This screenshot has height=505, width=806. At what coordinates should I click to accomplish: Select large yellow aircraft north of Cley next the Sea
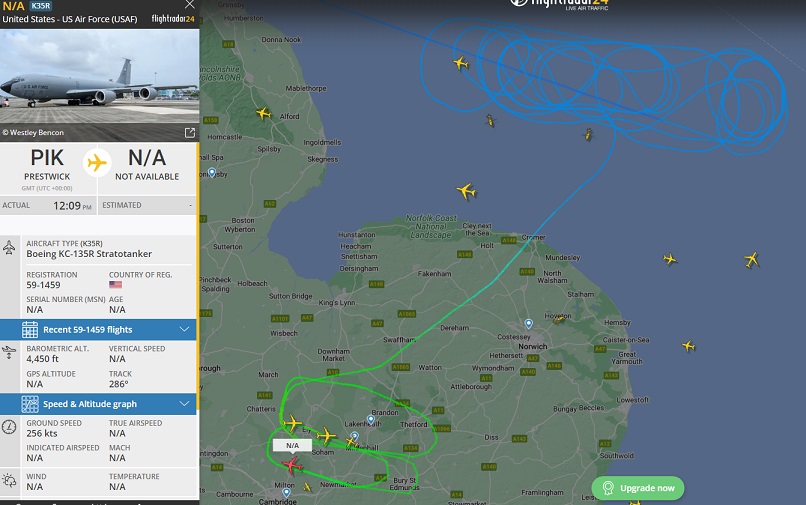466,191
